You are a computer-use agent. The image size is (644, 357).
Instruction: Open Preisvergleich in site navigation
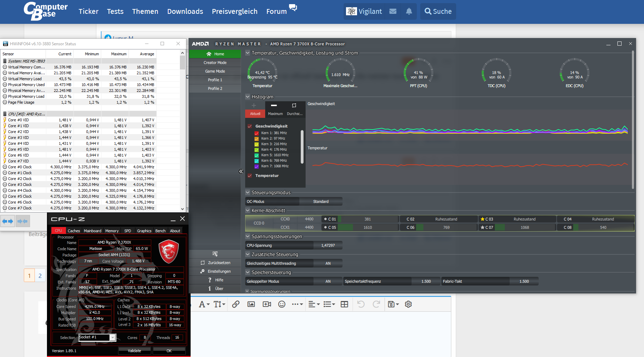tap(234, 11)
